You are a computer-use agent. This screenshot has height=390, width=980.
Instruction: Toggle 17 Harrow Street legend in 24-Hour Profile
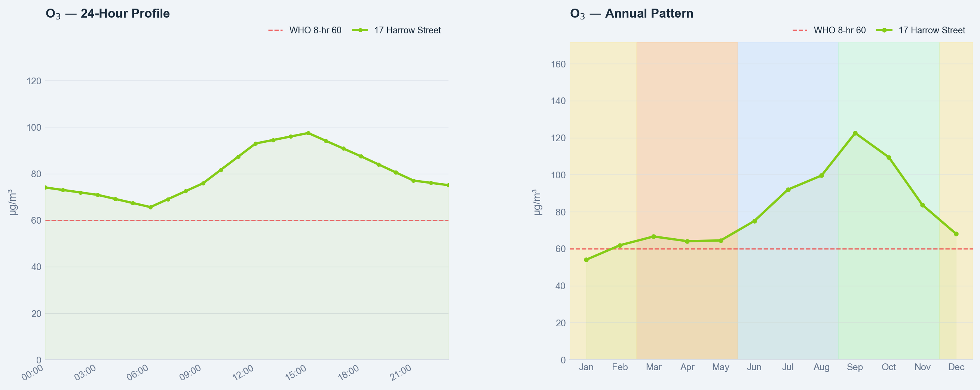click(x=396, y=30)
